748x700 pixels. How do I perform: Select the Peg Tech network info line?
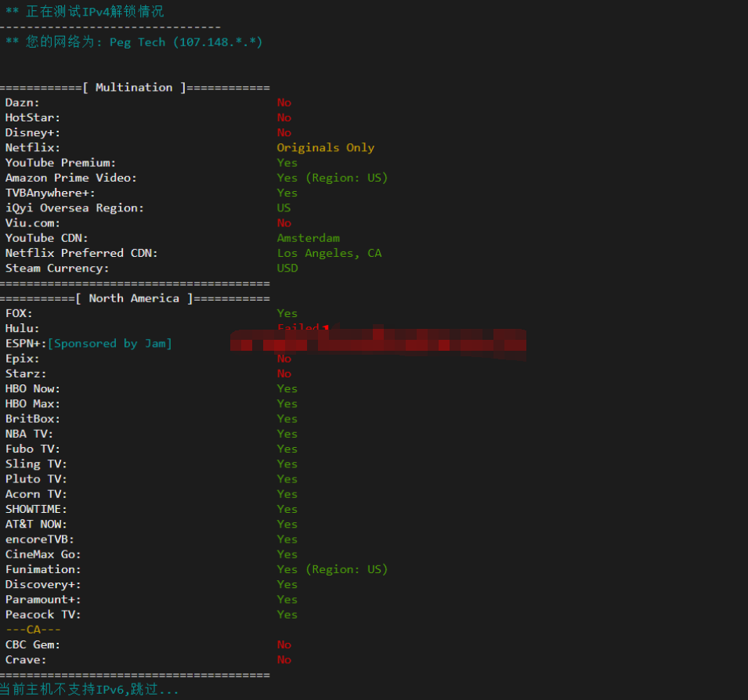coord(134,42)
